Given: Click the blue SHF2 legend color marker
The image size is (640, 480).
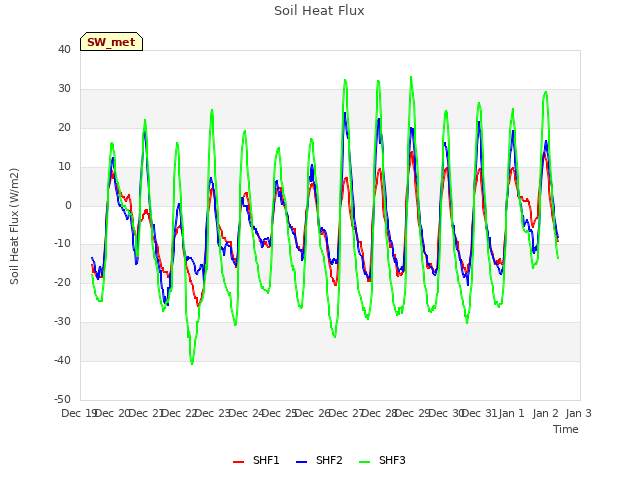Looking at the screenshot, I should [x=301, y=462].
